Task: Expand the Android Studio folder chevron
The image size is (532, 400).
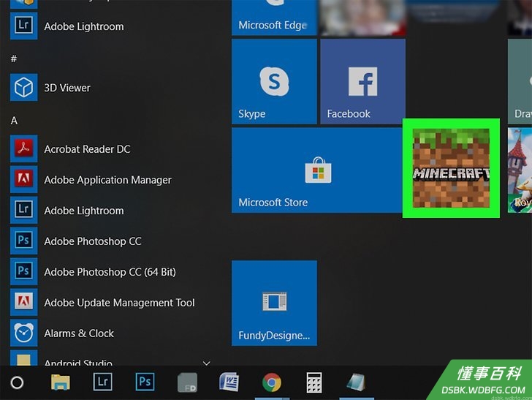Action: [x=206, y=363]
